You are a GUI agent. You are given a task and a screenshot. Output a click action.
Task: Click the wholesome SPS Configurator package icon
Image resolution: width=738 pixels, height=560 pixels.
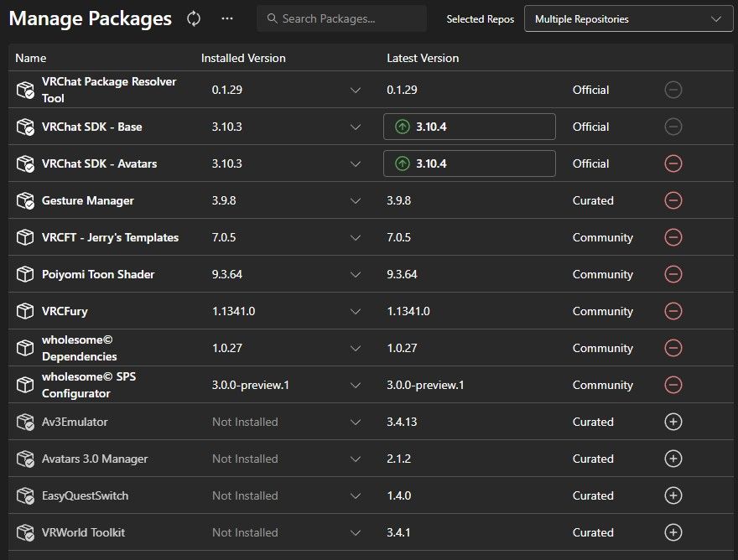click(x=25, y=385)
